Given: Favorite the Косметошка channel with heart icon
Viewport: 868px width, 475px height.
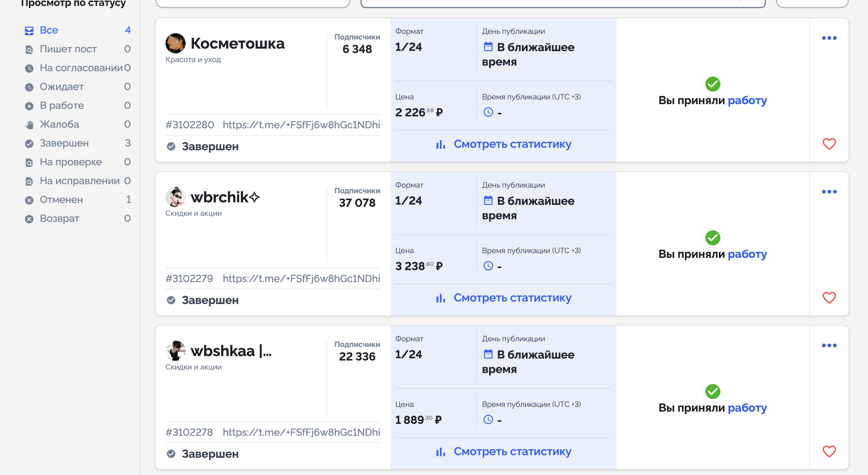Looking at the screenshot, I should click(829, 144).
